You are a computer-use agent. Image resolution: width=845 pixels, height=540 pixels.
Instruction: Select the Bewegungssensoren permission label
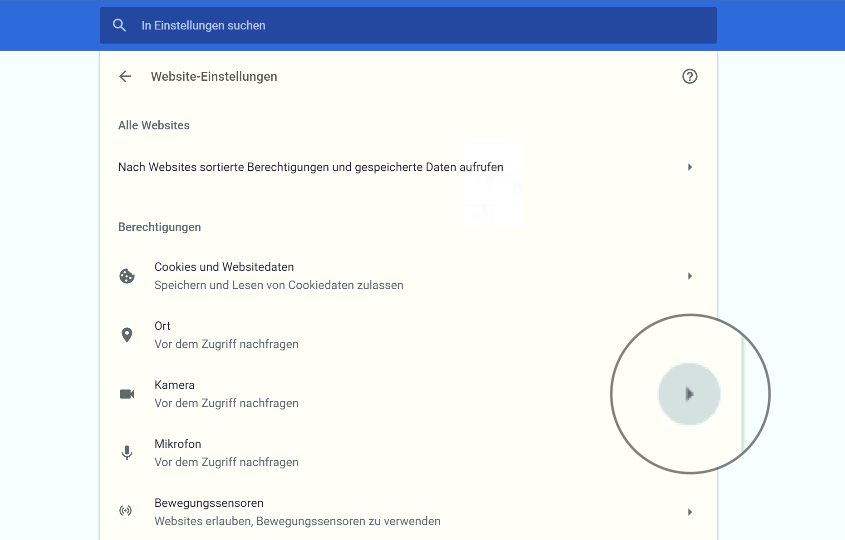[209, 503]
